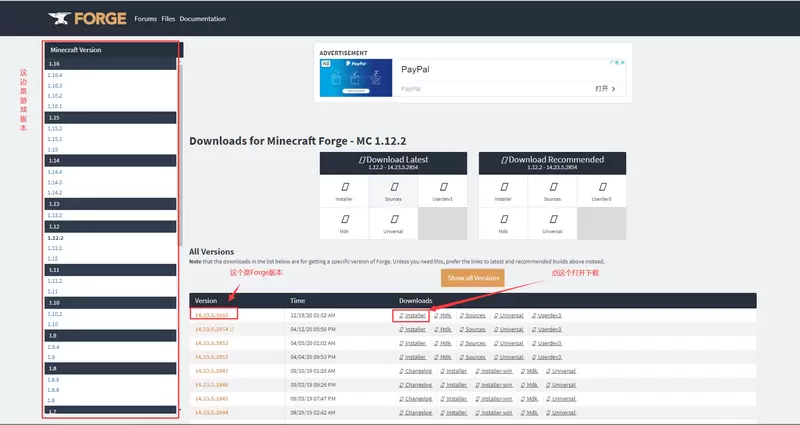
Task: Collapse the 1.14 version group header
Action: coord(110,161)
